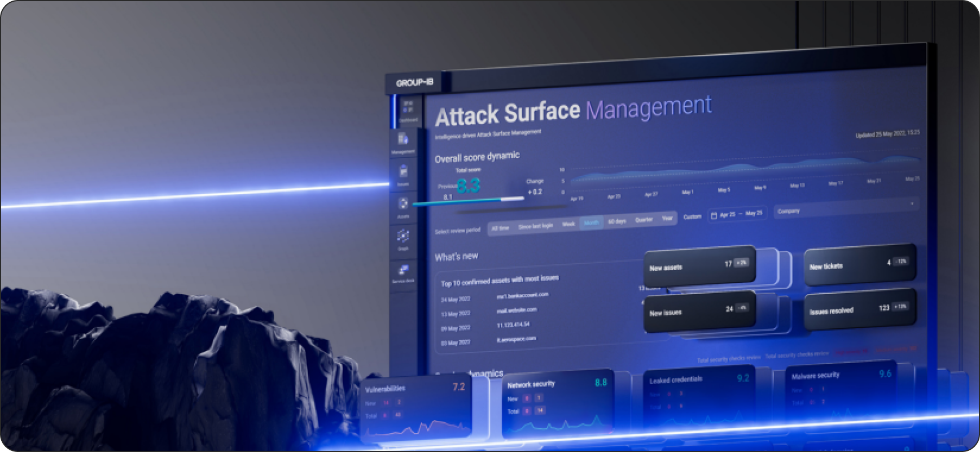Open the New issues card
The height and width of the screenshot is (452, 980).
coord(700,311)
